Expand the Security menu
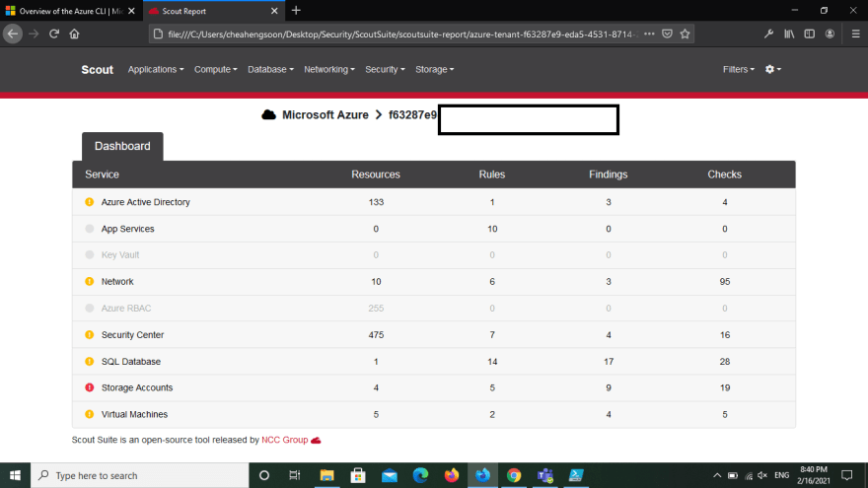The height and width of the screenshot is (488, 868). (385, 69)
